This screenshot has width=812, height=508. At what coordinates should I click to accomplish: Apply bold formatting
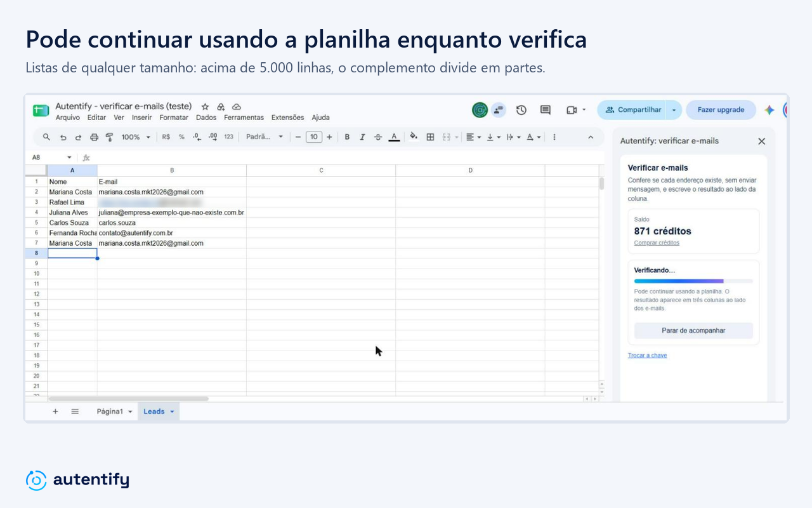tap(347, 137)
